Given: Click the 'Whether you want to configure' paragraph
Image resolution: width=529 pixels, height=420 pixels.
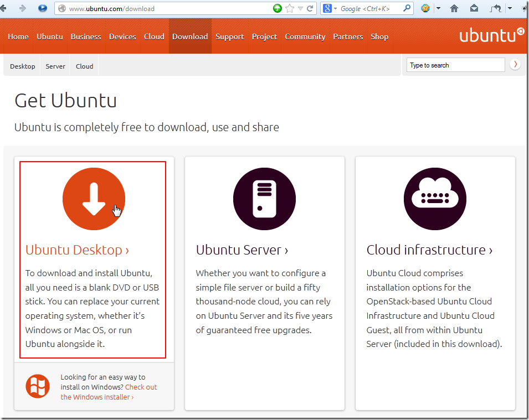Looking at the screenshot, I should (x=264, y=302).
